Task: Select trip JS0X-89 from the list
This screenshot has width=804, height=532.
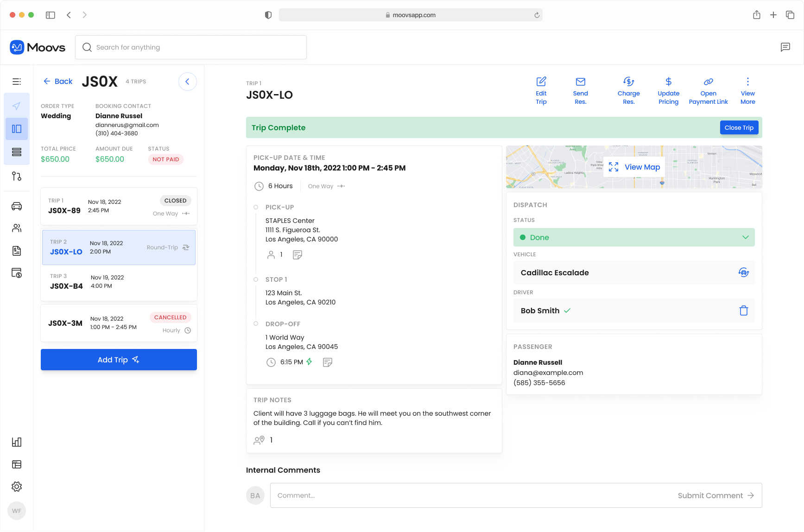Action: tap(119, 206)
